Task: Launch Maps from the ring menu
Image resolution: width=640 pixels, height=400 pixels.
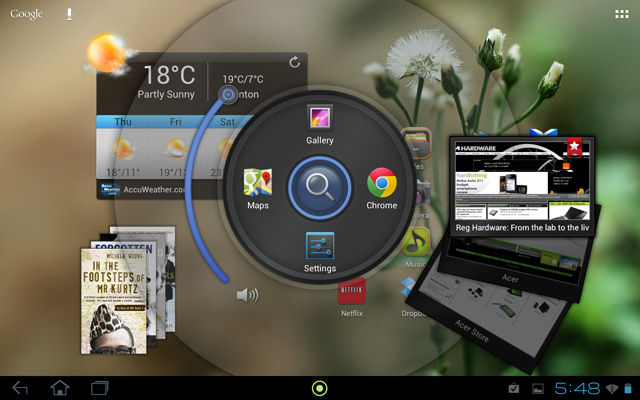Action: point(258,189)
